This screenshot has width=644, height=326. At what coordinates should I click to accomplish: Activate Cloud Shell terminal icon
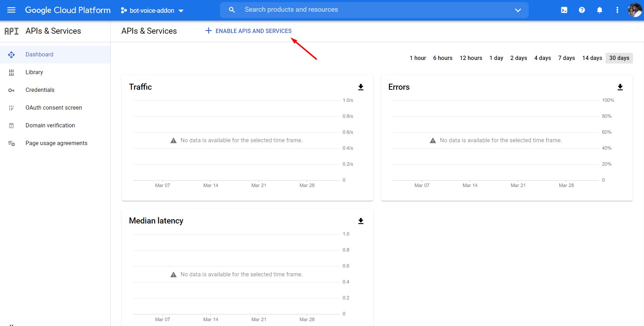pos(564,10)
